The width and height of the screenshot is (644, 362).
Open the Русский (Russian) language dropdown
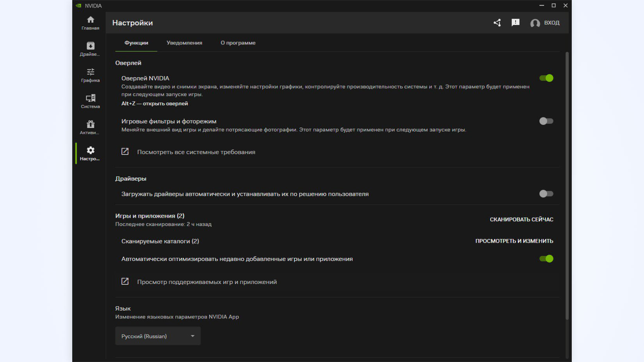click(x=158, y=336)
